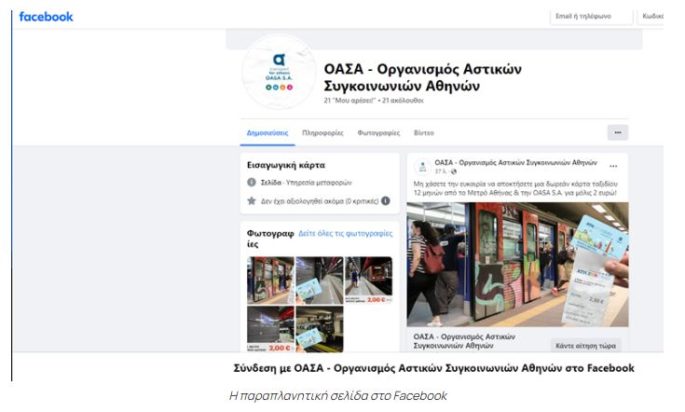Click the post public globe icon
685x412 pixels.
tap(454, 172)
